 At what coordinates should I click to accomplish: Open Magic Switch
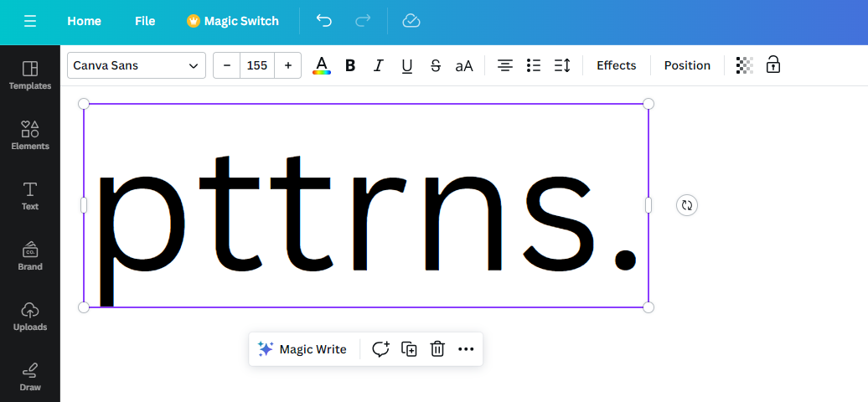point(233,22)
